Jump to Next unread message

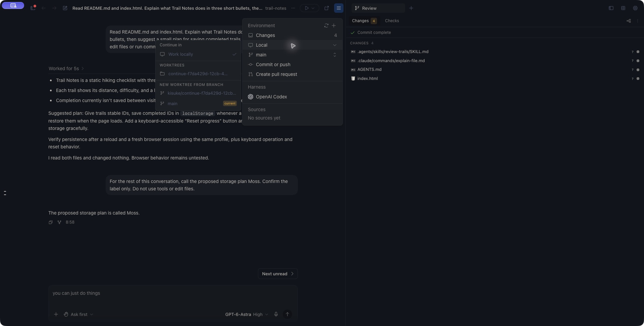click(x=278, y=274)
